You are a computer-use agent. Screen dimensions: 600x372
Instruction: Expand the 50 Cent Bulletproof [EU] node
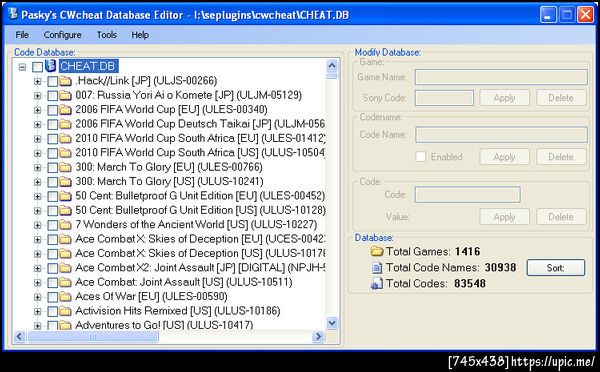tap(37, 196)
